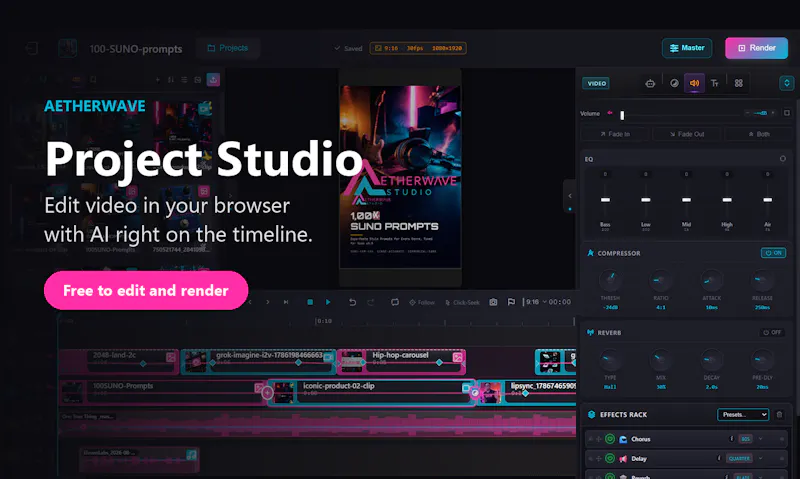This screenshot has width=800, height=479.
Task: Click the VIDEO clip type badge
Action: (x=596, y=83)
